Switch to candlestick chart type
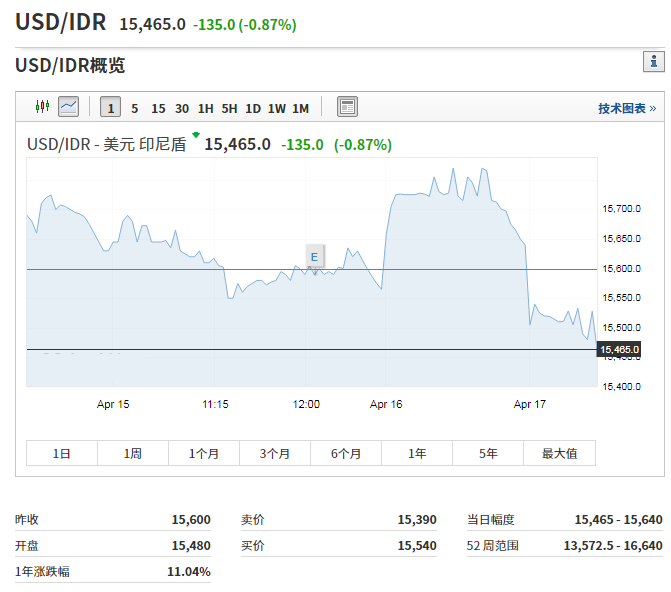The height and width of the screenshot is (592, 671). click(42, 107)
